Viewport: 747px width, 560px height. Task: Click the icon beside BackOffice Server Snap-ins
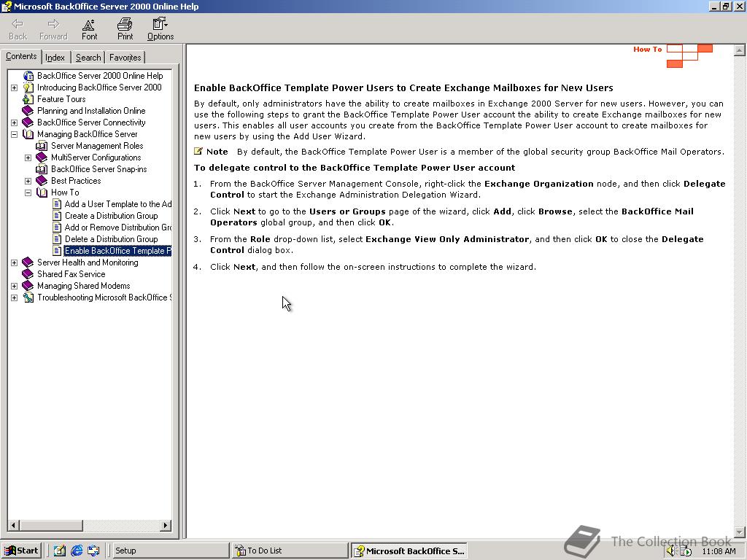click(x=42, y=169)
